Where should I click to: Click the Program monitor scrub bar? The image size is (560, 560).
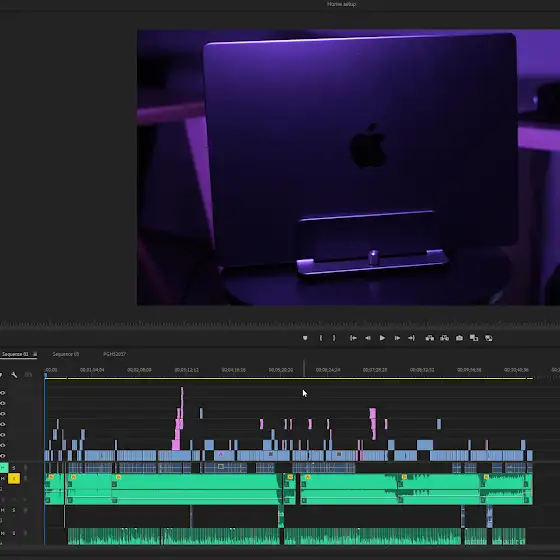coord(280,324)
